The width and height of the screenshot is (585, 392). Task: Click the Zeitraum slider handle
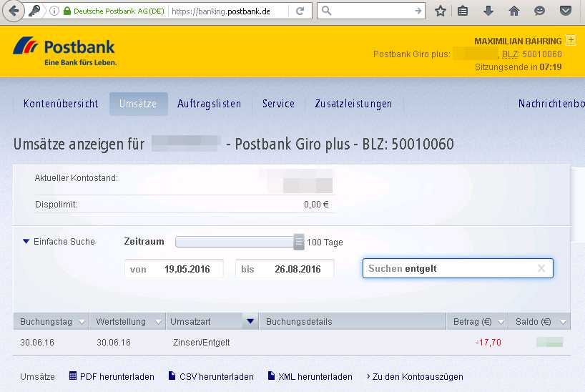(x=299, y=242)
